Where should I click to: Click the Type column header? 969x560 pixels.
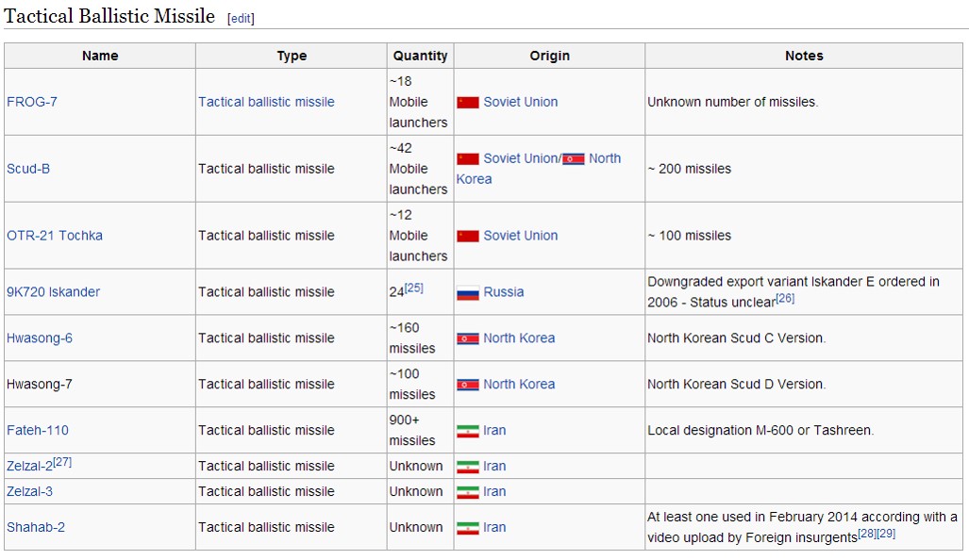tap(292, 56)
